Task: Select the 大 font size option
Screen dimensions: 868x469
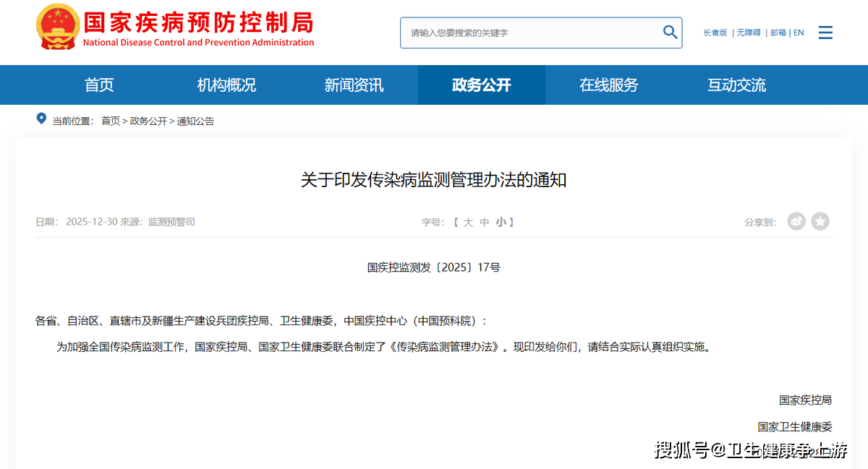Action: point(468,222)
